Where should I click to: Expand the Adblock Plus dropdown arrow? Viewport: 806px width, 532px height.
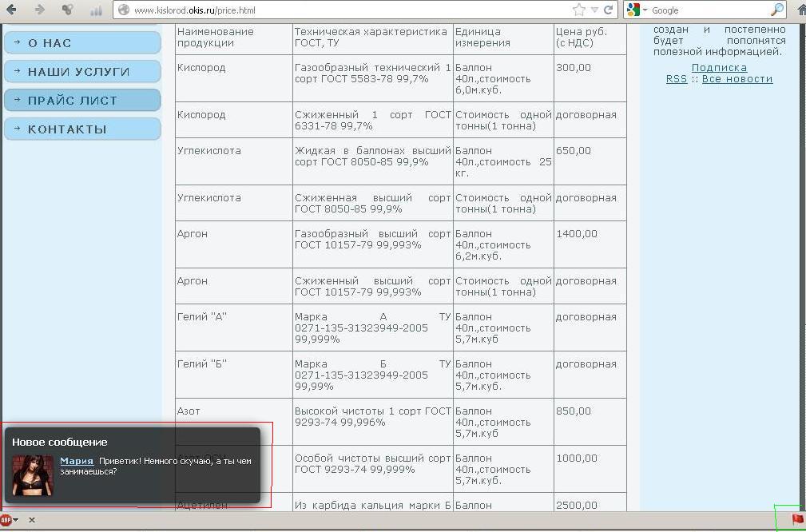(16, 520)
